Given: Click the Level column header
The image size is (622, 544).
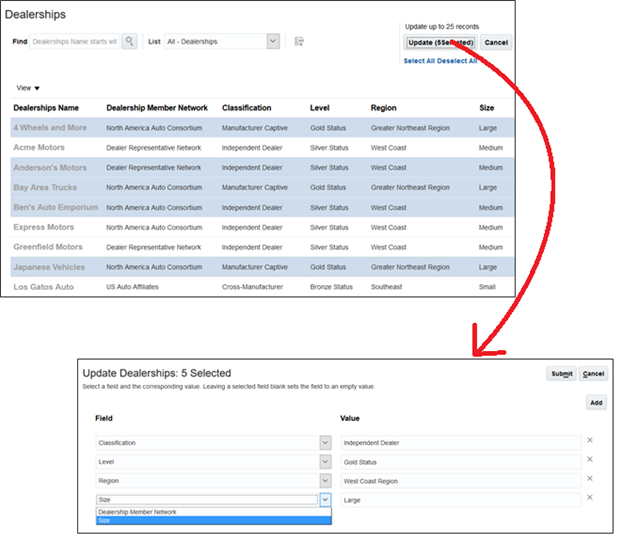Looking at the screenshot, I should click(x=319, y=108).
